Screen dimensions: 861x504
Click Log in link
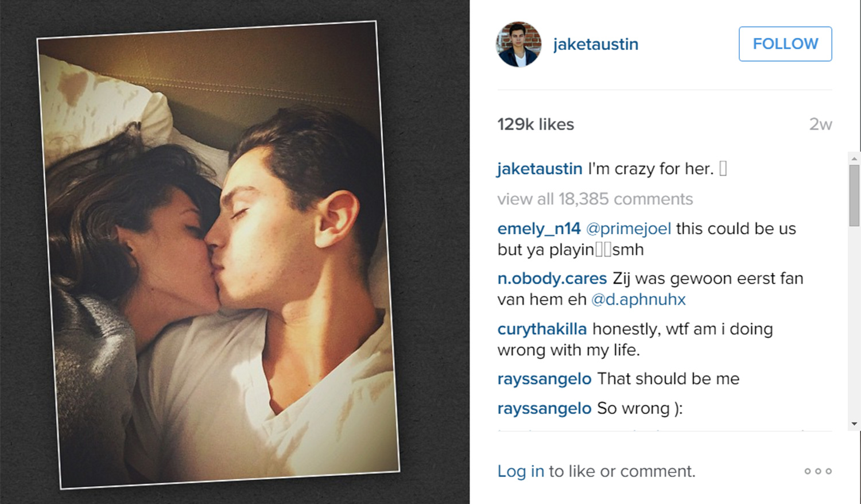[521, 471]
